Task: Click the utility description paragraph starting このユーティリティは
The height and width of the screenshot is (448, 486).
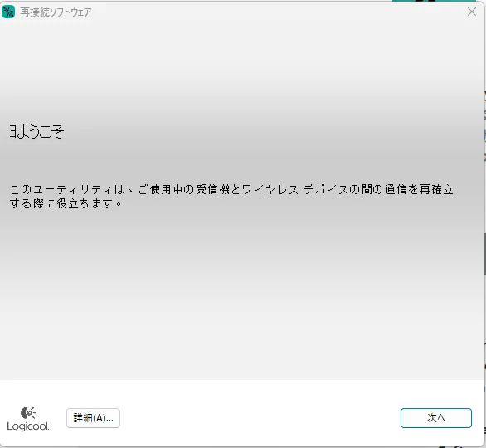Action: point(231,197)
